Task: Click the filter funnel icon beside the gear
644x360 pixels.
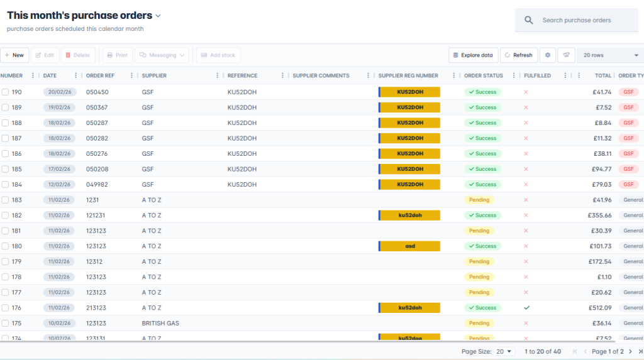Action: pyautogui.click(x=567, y=55)
